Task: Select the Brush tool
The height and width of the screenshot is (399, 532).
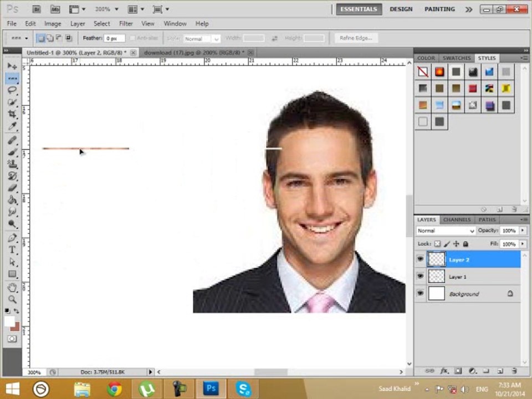Action: (12, 152)
